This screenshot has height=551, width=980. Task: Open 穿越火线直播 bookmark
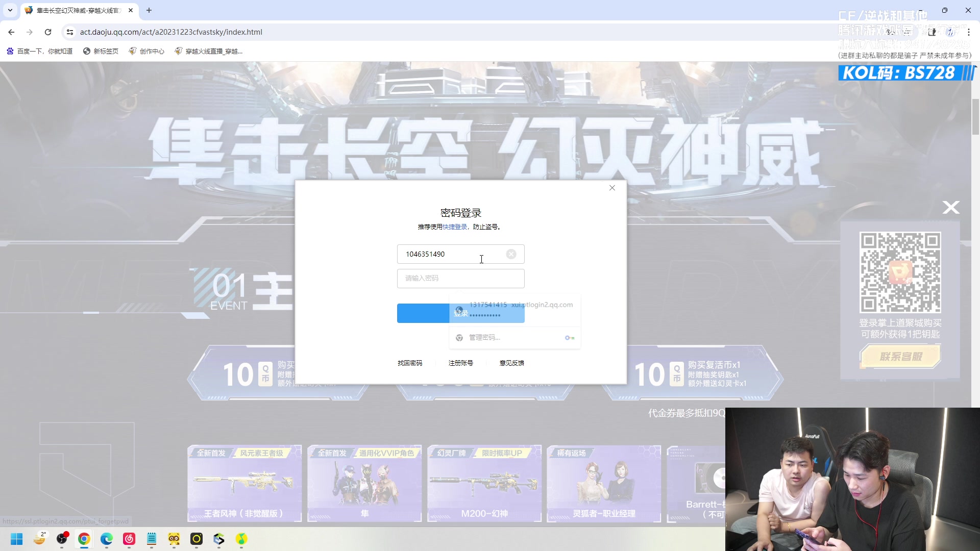209,51
